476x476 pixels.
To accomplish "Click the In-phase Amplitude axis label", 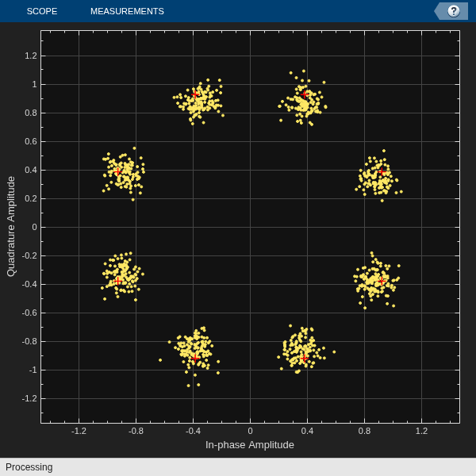I will 250,445.
